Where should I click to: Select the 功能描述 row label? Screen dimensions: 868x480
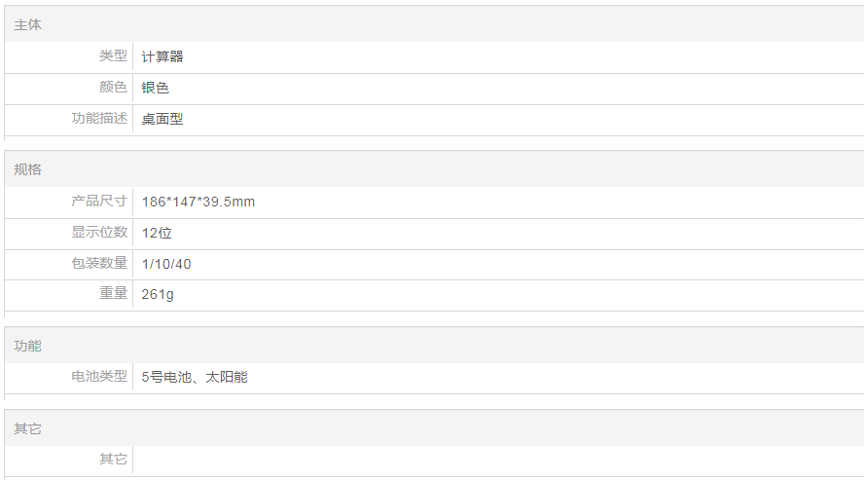click(x=99, y=119)
